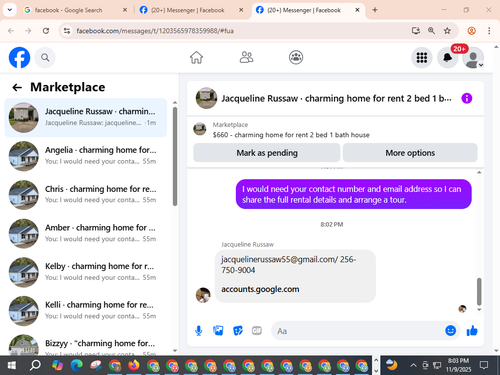Viewport: 500px width, 375px height.
Task: Show hidden system tray icons
Action: coord(413,365)
